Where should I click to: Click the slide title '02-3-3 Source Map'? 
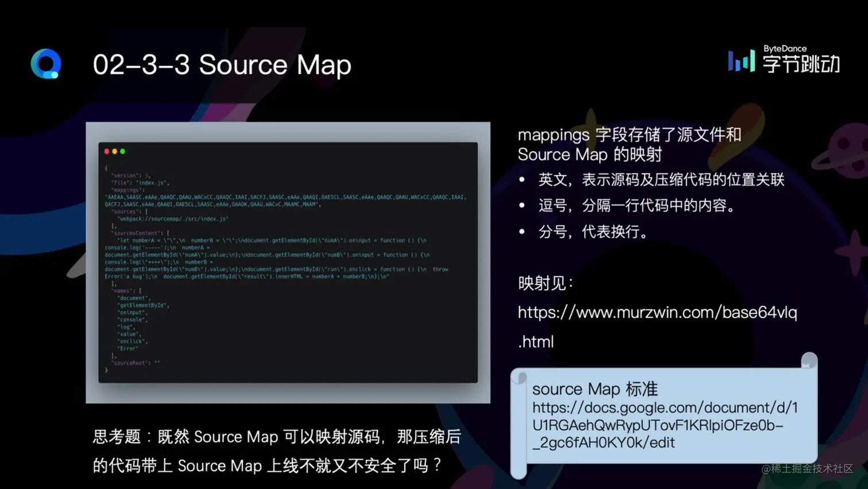pos(222,65)
